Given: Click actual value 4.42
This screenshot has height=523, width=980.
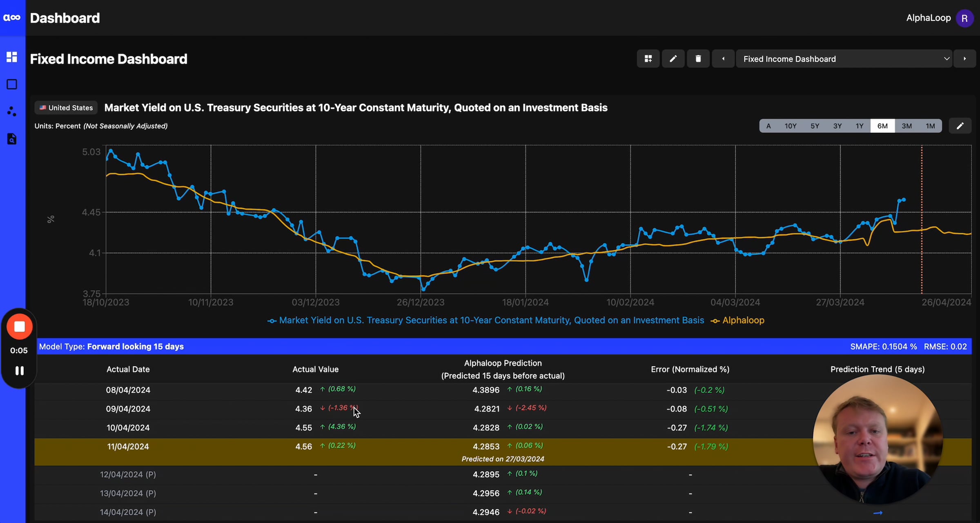Looking at the screenshot, I should point(303,390).
